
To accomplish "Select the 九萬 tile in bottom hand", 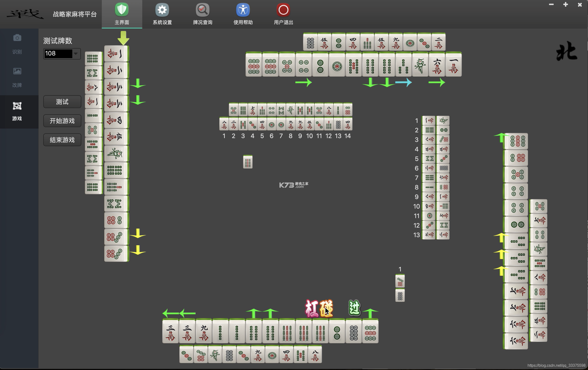I will (x=204, y=331).
